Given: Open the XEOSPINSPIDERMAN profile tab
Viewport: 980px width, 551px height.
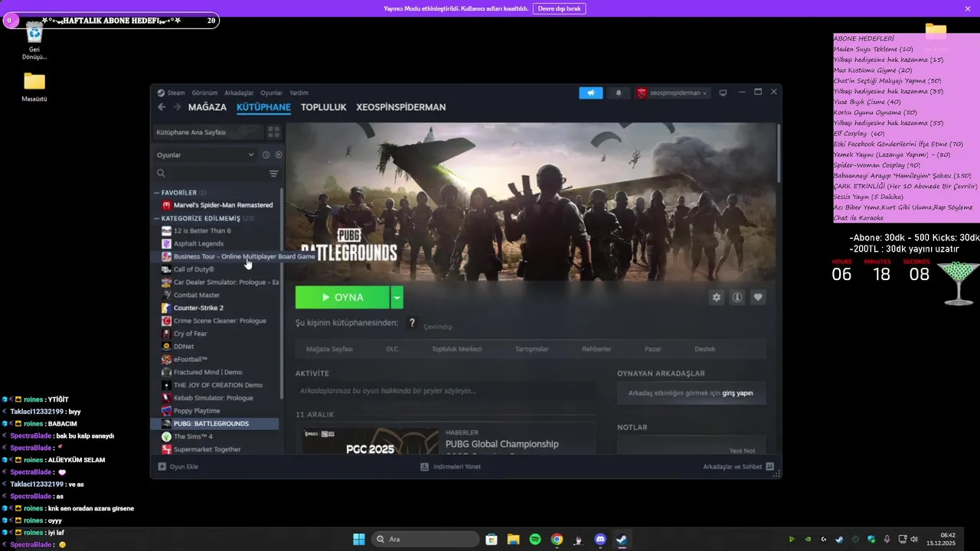Looking at the screenshot, I should [400, 107].
